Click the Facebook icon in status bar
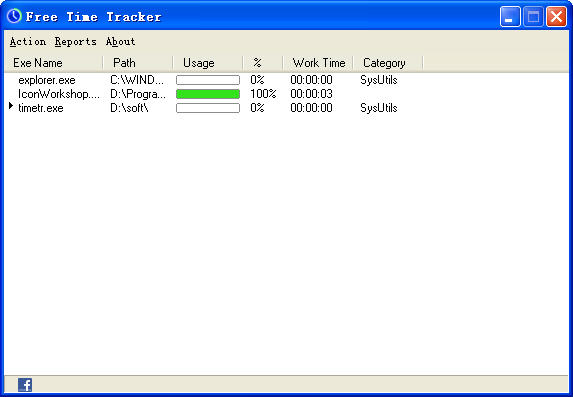The height and width of the screenshot is (397, 573). (25, 385)
